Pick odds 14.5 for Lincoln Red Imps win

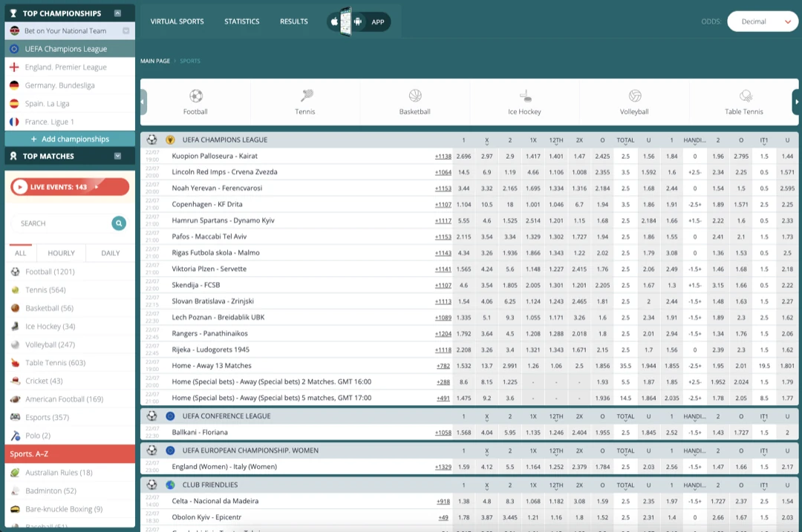[463, 172]
